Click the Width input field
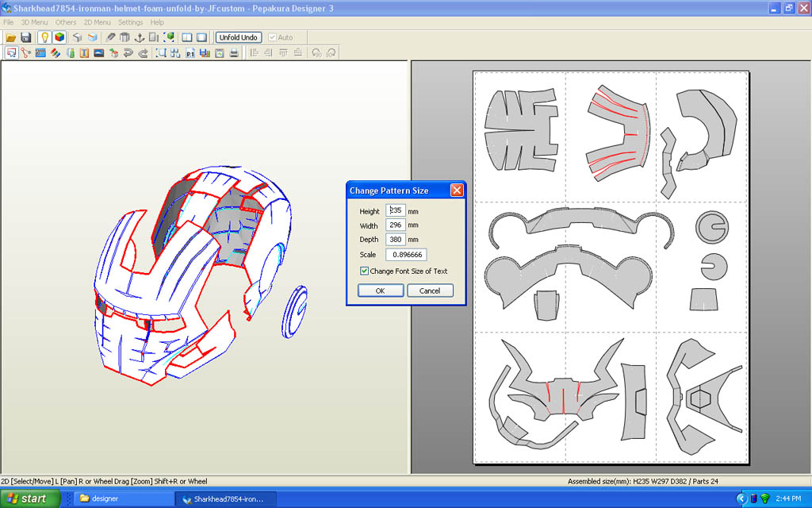 (x=396, y=225)
